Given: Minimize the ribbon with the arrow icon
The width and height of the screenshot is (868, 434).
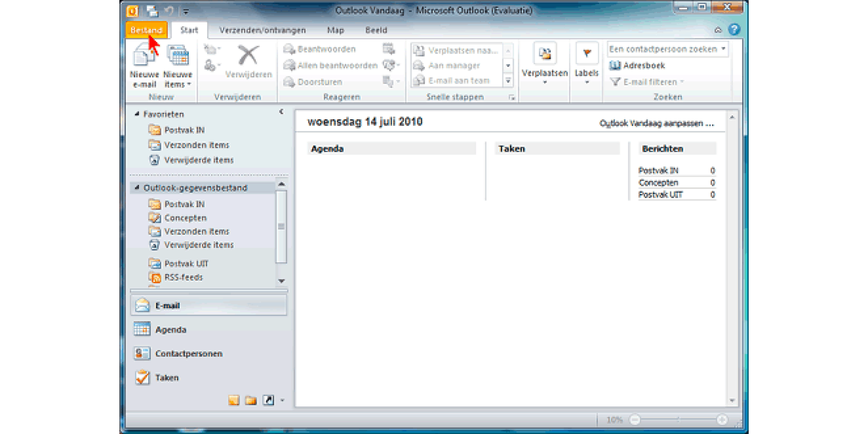Looking at the screenshot, I should click(718, 30).
